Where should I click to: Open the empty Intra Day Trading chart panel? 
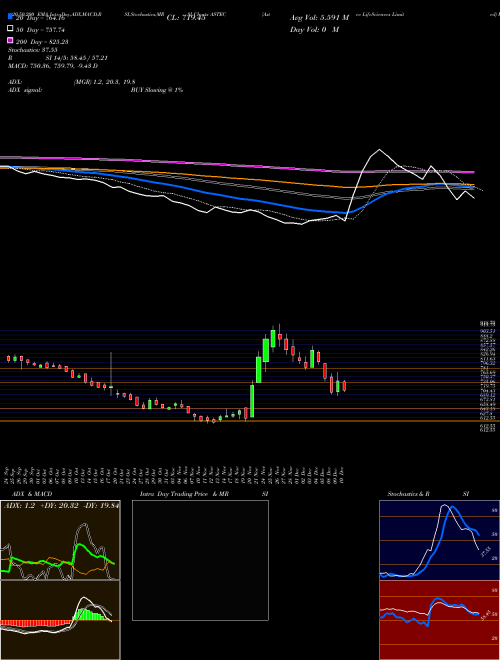[x=200, y=560]
